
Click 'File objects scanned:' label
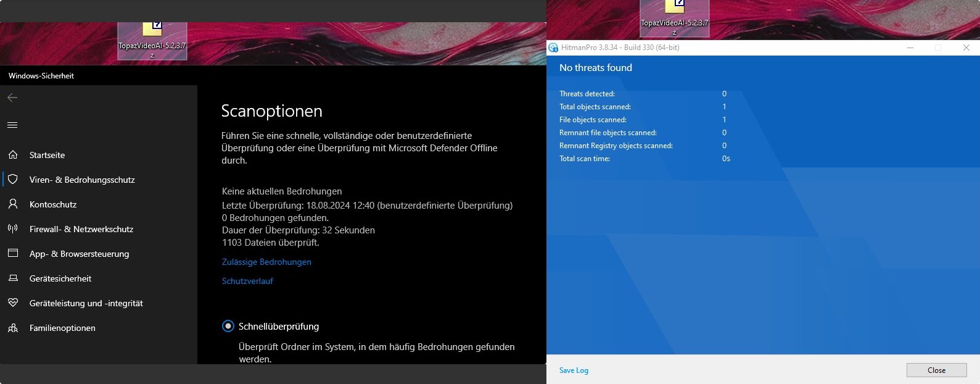(x=593, y=120)
